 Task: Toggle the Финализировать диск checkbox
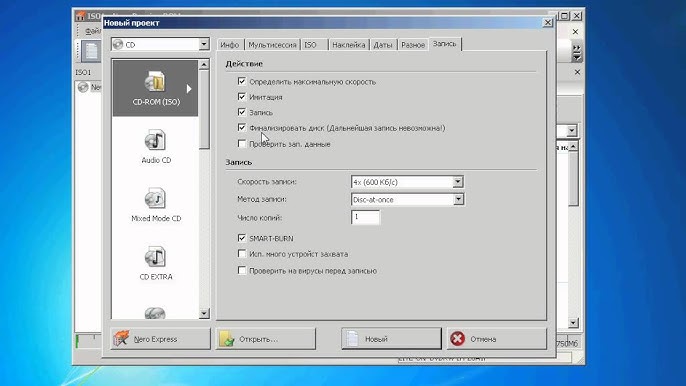click(242, 127)
